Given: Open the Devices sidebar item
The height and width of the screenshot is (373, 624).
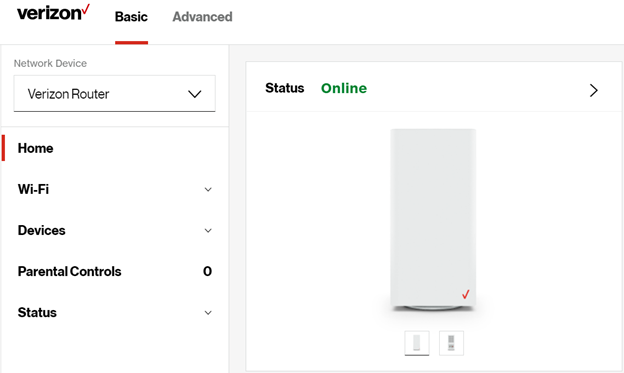Looking at the screenshot, I should click(x=41, y=230).
